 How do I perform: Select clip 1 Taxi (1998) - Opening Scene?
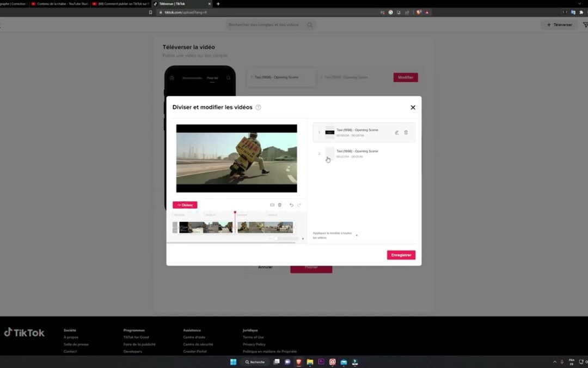(364, 132)
